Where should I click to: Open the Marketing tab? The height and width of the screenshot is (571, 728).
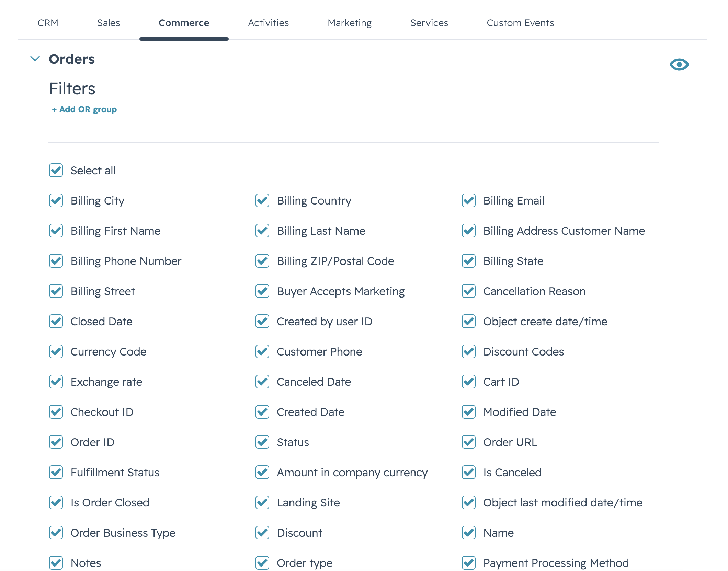point(350,23)
